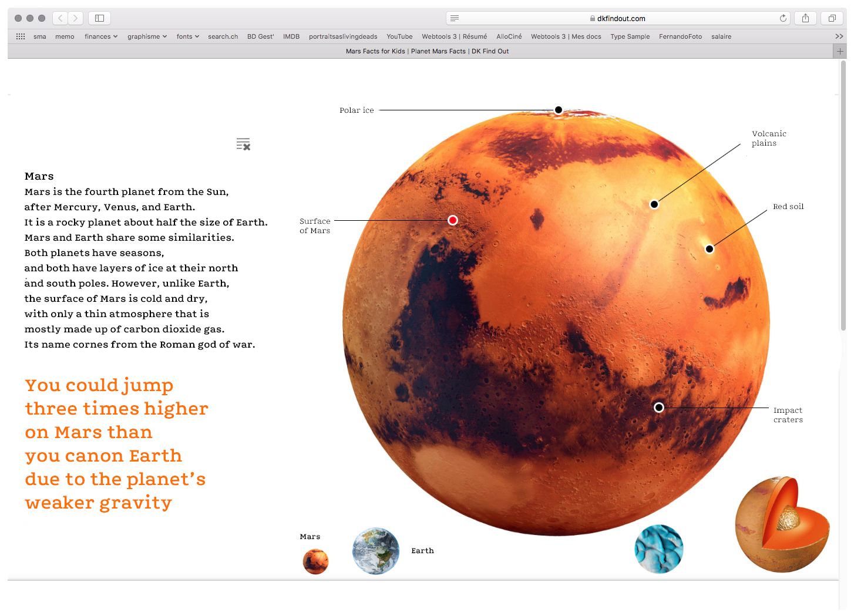This screenshot has height=616, width=854.
Task: Click the Share icon in Safari toolbar
Action: click(805, 18)
